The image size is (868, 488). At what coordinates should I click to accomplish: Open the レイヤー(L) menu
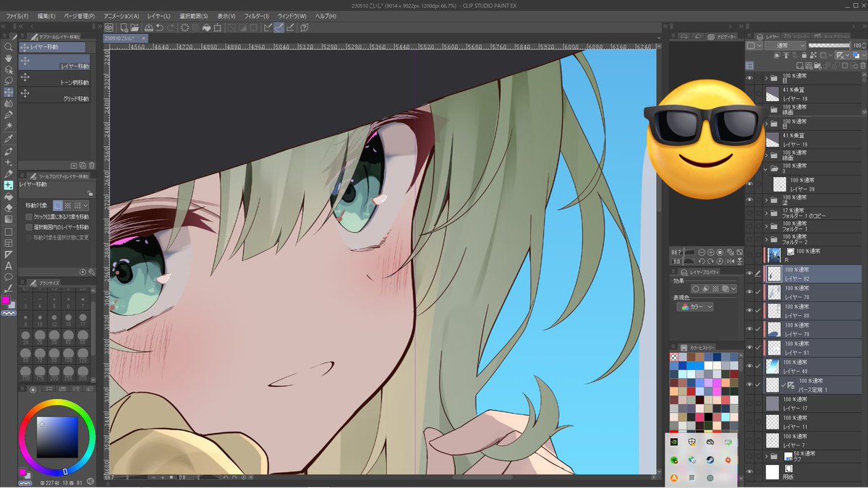point(159,16)
